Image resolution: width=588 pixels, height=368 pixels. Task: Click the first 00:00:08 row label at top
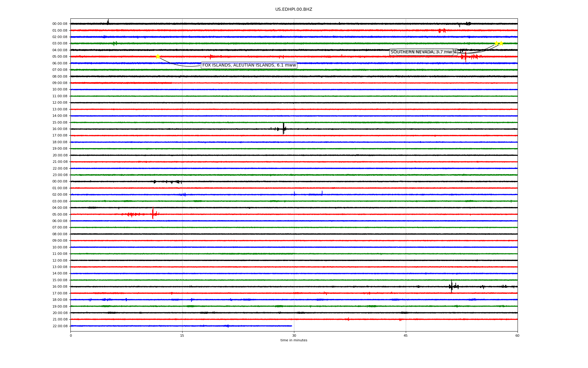point(60,24)
